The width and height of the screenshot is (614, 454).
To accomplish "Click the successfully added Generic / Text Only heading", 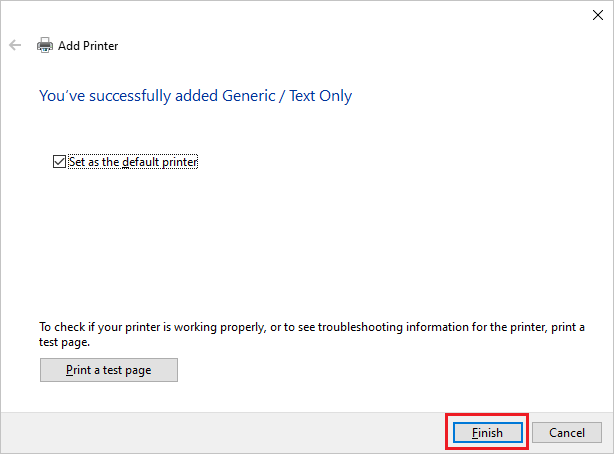I will (x=195, y=96).
